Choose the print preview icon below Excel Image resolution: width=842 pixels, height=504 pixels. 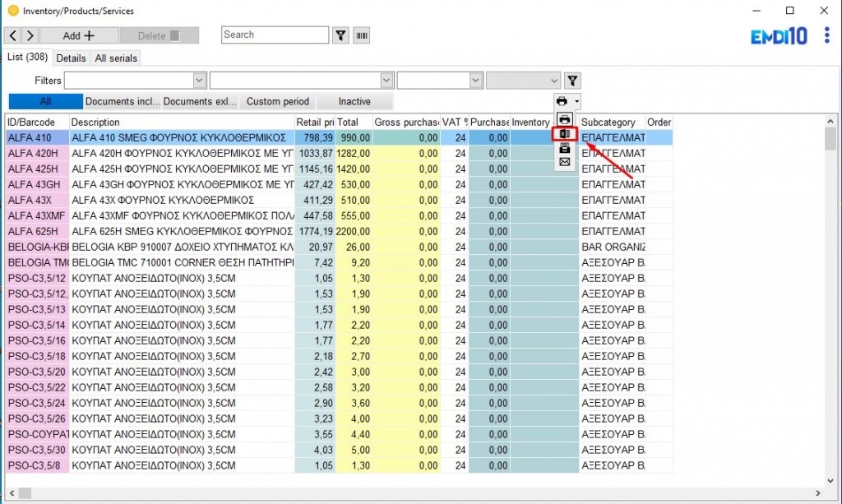pos(564,148)
